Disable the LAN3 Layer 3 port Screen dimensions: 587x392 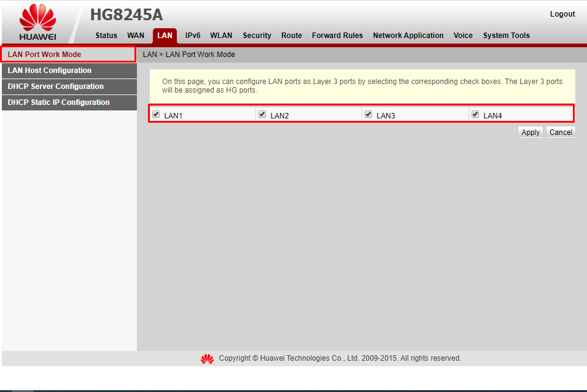(368, 113)
